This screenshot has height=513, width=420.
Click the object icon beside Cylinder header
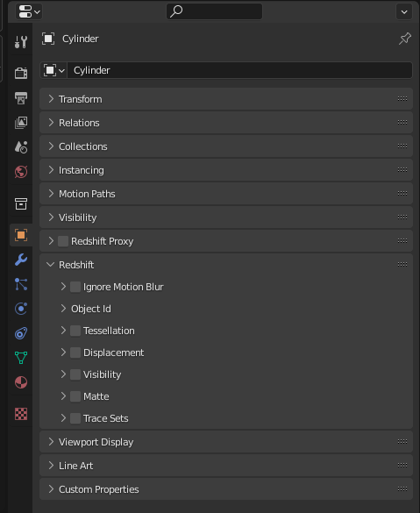click(x=48, y=39)
